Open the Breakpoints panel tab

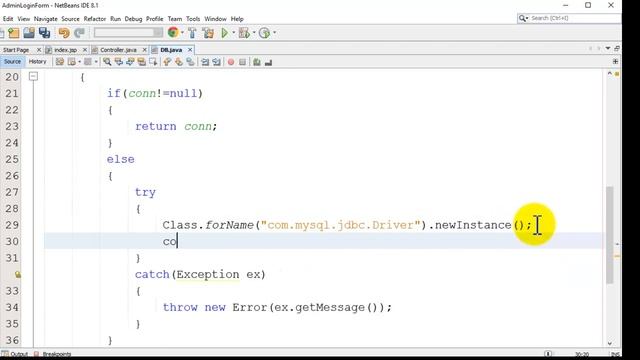(53, 354)
